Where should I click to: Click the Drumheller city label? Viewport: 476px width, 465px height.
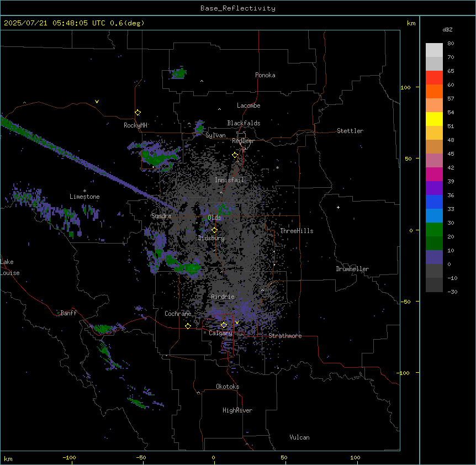[352, 269]
